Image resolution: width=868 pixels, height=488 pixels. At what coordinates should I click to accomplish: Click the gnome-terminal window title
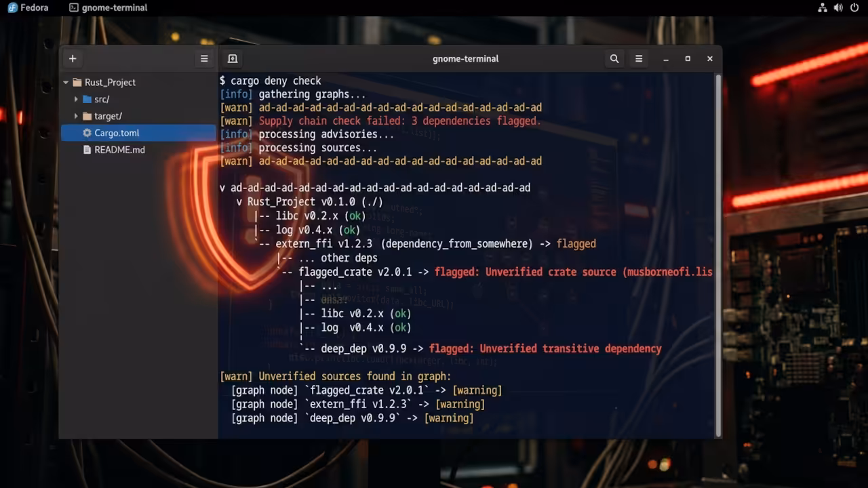(x=465, y=59)
